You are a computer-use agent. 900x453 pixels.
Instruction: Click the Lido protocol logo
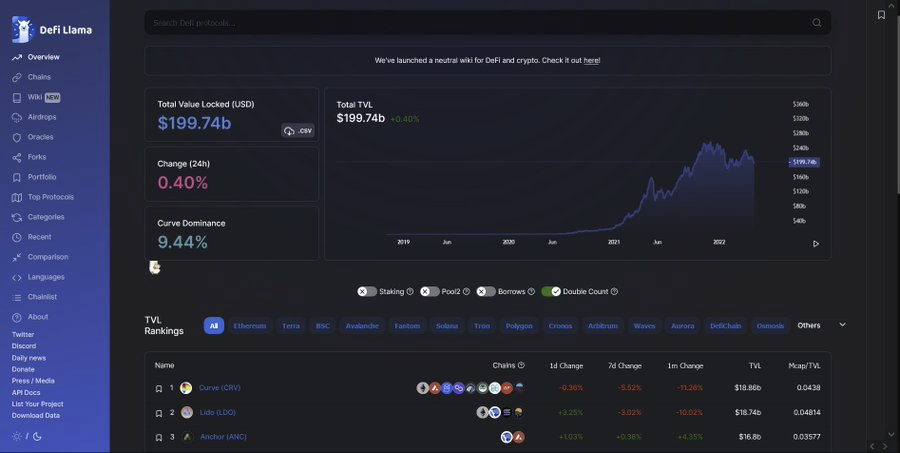point(187,413)
